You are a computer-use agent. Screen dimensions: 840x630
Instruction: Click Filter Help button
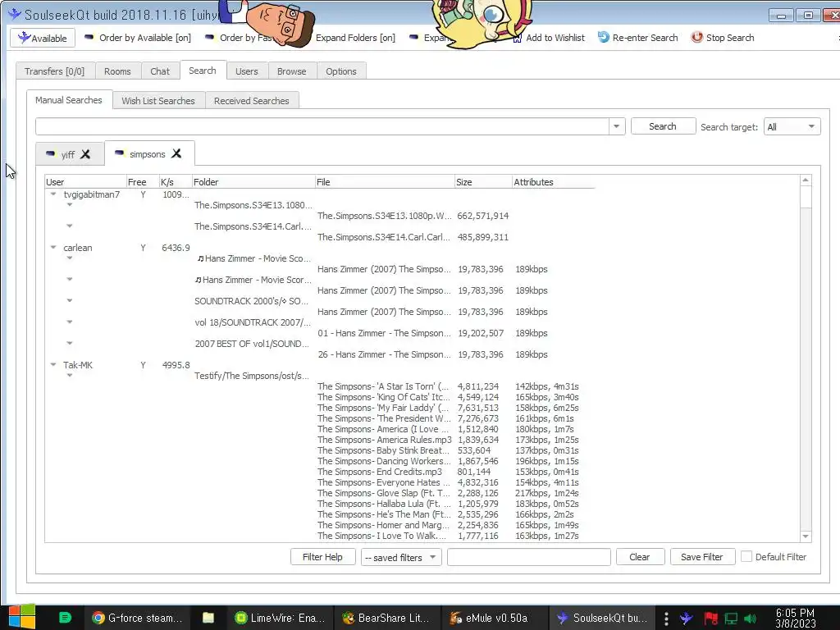(x=322, y=557)
